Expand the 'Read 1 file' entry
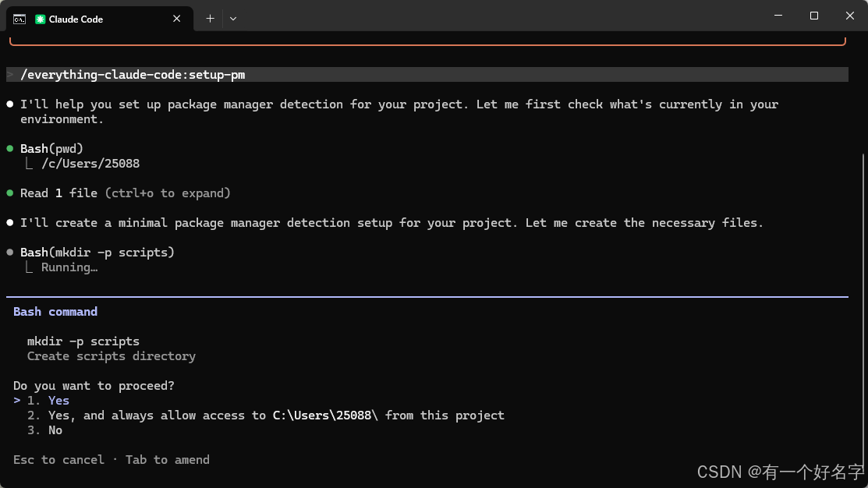 tap(125, 193)
